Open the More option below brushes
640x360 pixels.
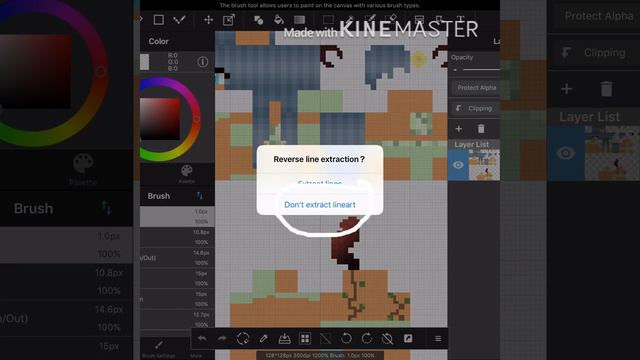[196, 356]
